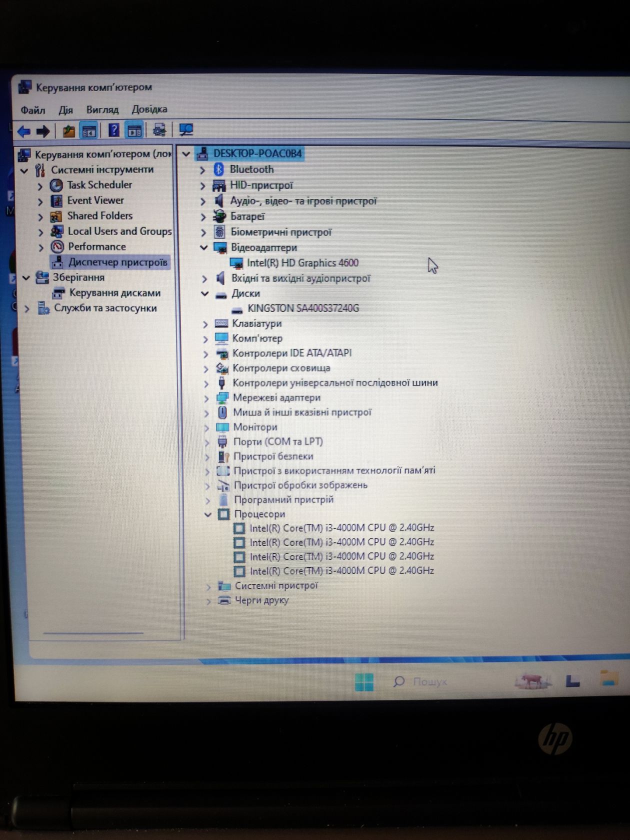Collapse the Відеоадаптери device category
The image size is (630, 840).
203,247
